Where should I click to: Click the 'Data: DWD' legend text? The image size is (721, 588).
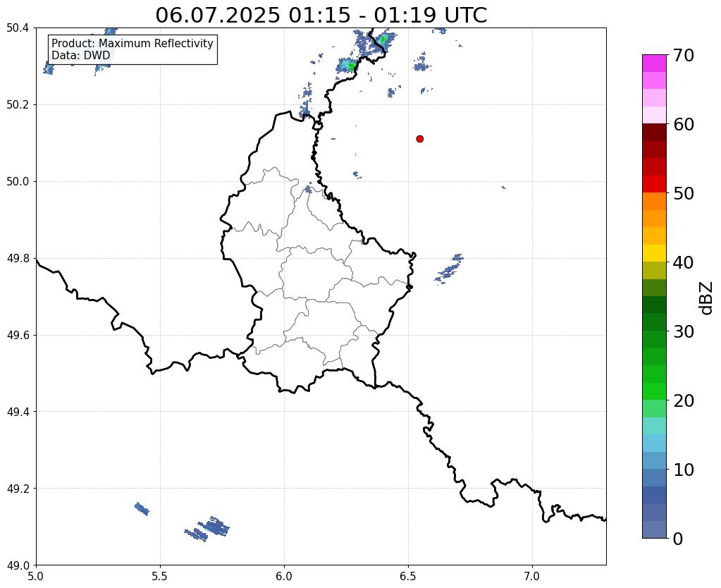(x=81, y=56)
